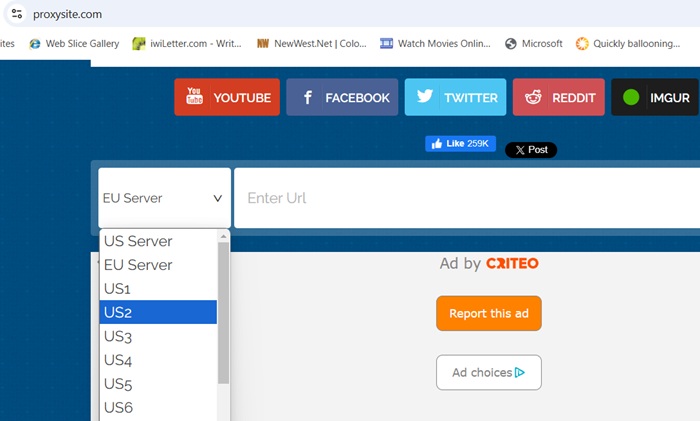The height and width of the screenshot is (421, 700).
Task: Click the Ad choices button
Action: click(x=489, y=372)
